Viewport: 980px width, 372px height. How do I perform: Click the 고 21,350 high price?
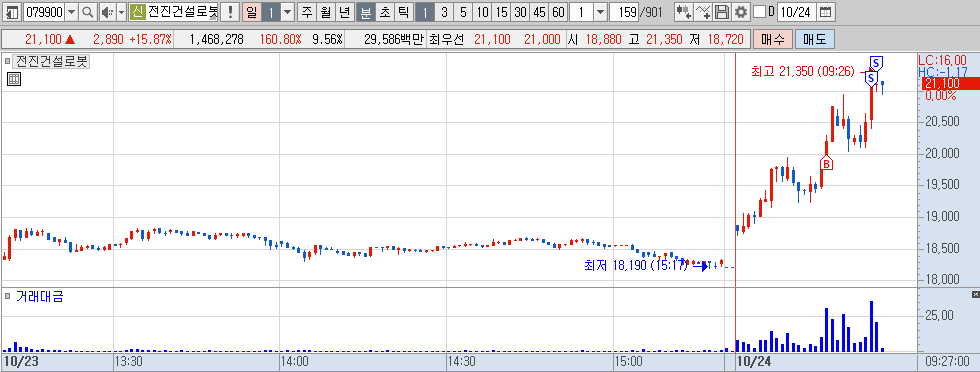click(656, 39)
